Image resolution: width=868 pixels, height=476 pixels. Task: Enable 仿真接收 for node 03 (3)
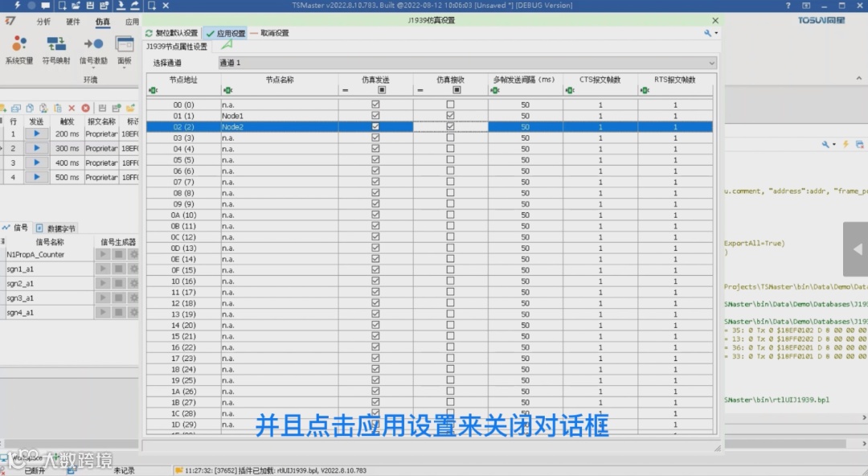[450, 137]
